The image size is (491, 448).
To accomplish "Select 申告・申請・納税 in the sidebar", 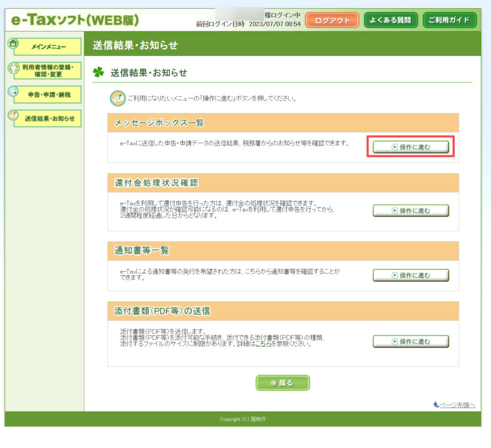I will pos(49,95).
